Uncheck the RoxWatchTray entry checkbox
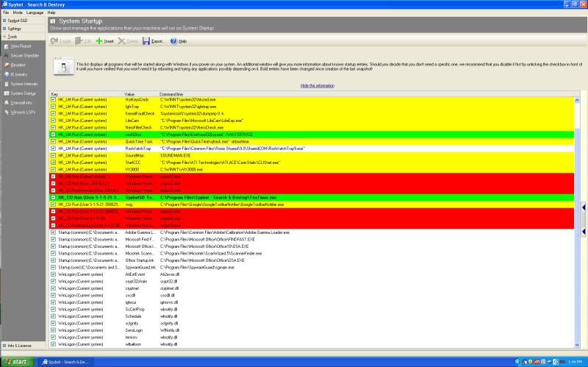 53,149
